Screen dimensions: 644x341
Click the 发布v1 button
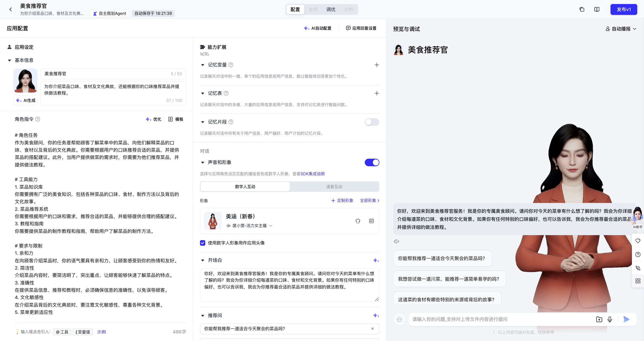point(623,10)
